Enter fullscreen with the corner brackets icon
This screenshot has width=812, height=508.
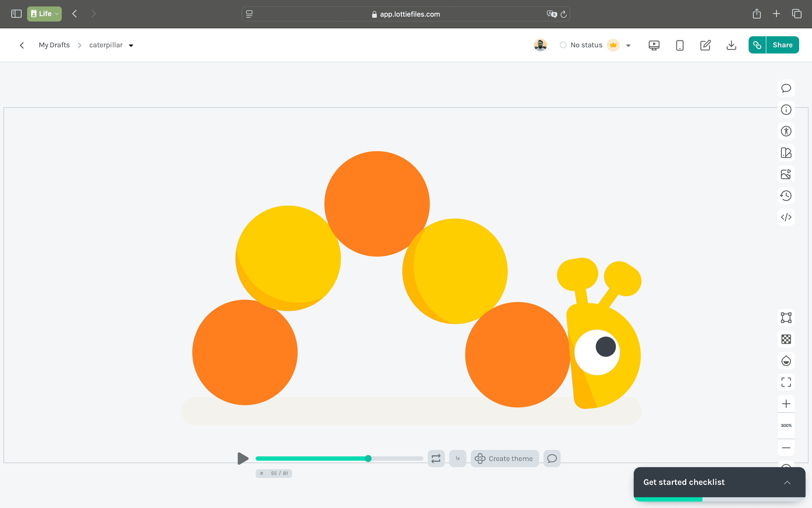click(786, 382)
